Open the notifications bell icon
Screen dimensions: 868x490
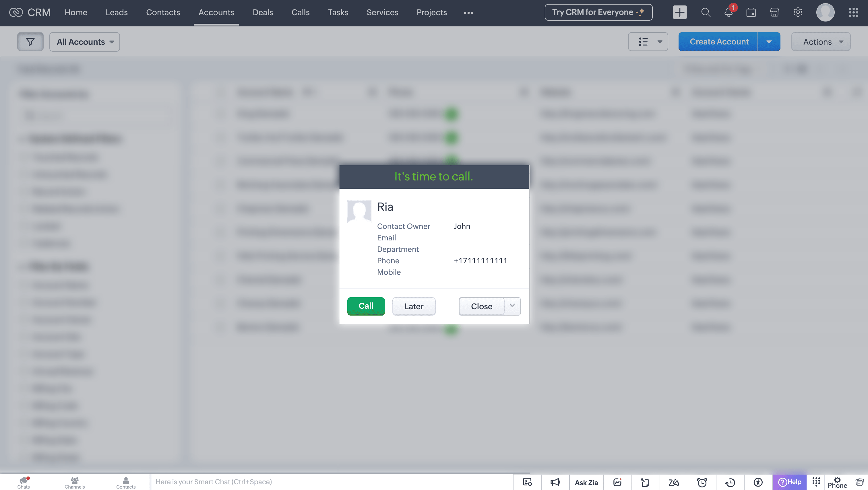(x=728, y=12)
